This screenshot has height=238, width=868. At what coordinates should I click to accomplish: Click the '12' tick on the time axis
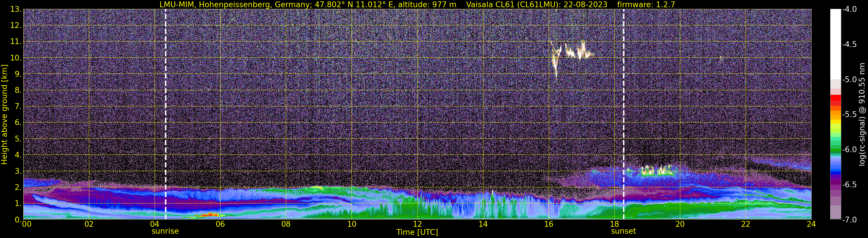[x=417, y=224]
